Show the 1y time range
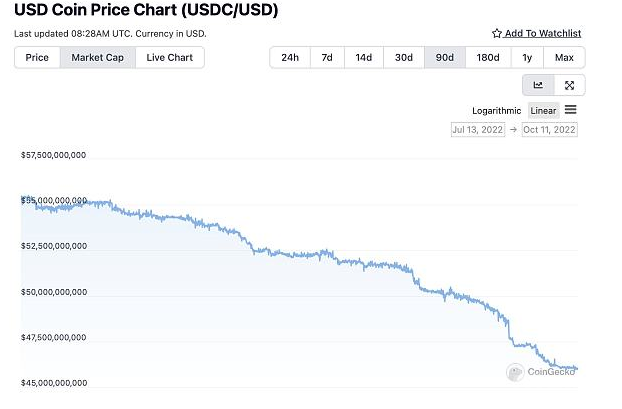Viewport: 622px width, 409px height. (527, 58)
